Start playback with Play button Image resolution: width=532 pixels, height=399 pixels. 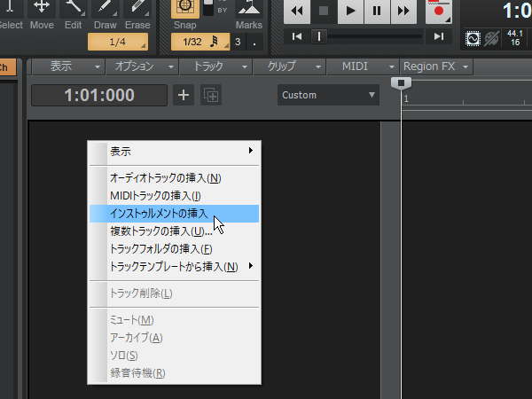click(350, 11)
